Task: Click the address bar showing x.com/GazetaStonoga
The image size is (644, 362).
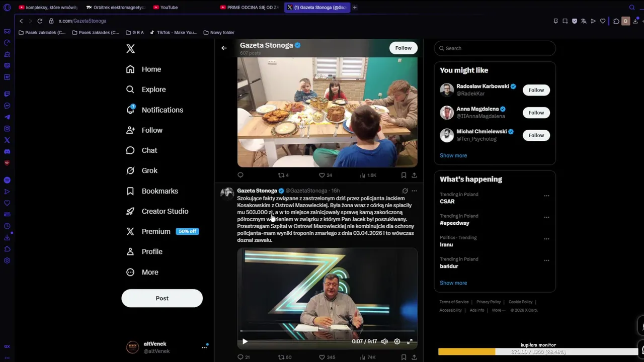Action: point(82,21)
